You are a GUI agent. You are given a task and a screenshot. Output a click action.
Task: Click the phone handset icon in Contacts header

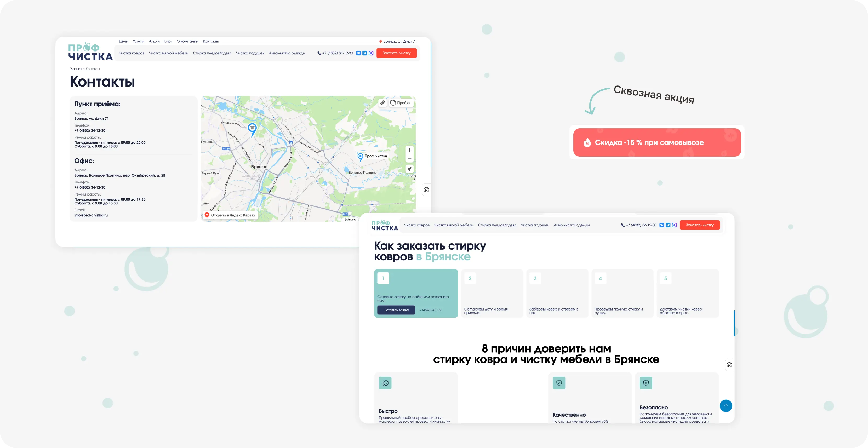(x=319, y=53)
